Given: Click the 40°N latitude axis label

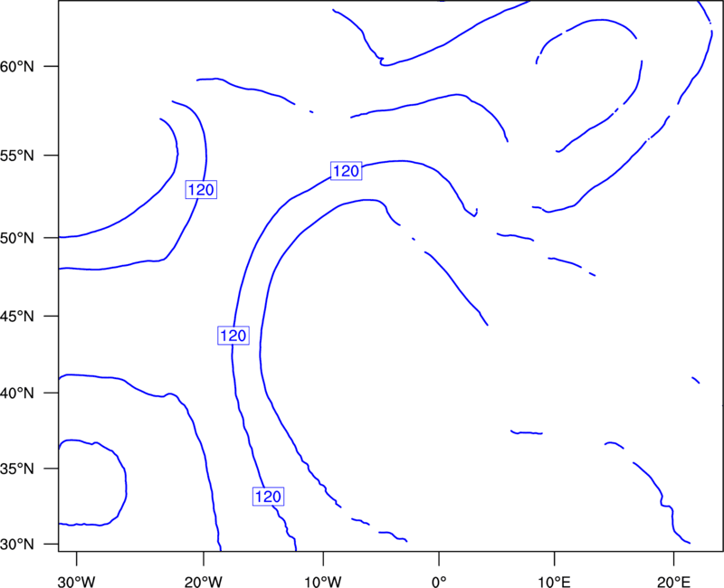Looking at the screenshot, I should click(x=17, y=394).
